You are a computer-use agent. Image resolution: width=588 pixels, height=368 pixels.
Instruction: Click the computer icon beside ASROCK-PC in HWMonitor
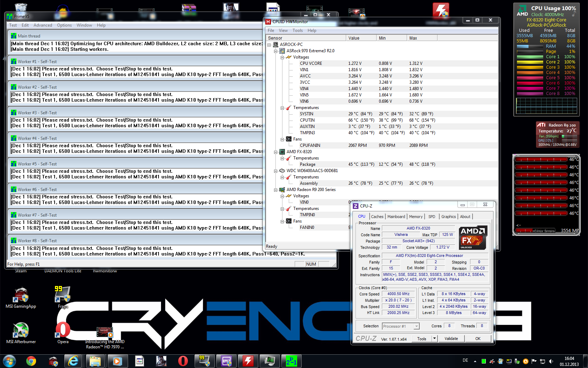[x=275, y=45]
